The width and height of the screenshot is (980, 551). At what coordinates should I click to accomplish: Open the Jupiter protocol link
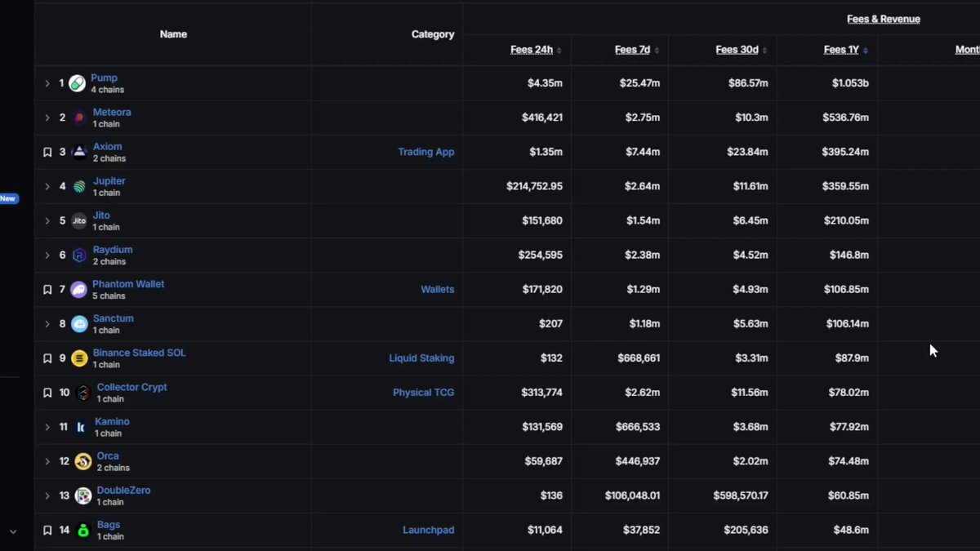point(109,180)
